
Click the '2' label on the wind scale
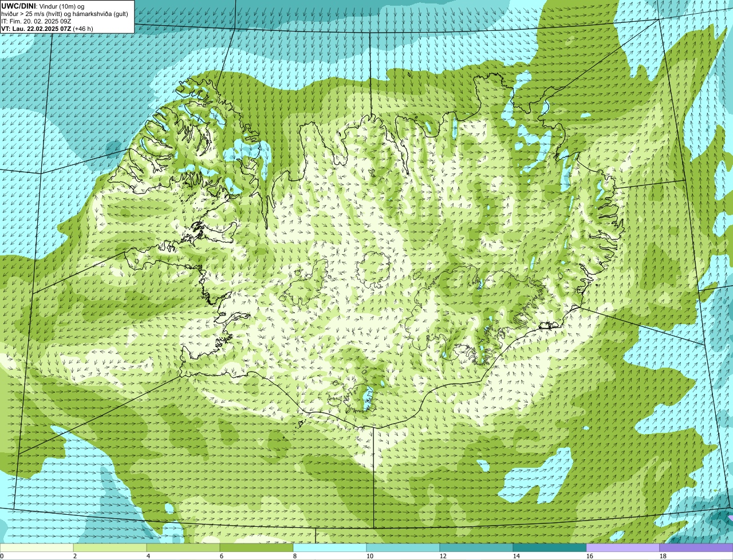click(x=75, y=556)
